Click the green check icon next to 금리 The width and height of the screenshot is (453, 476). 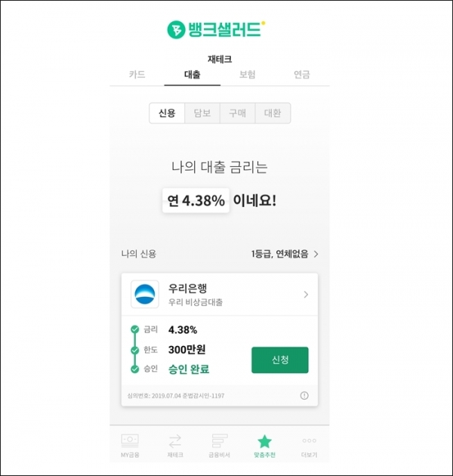click(134, 329)
